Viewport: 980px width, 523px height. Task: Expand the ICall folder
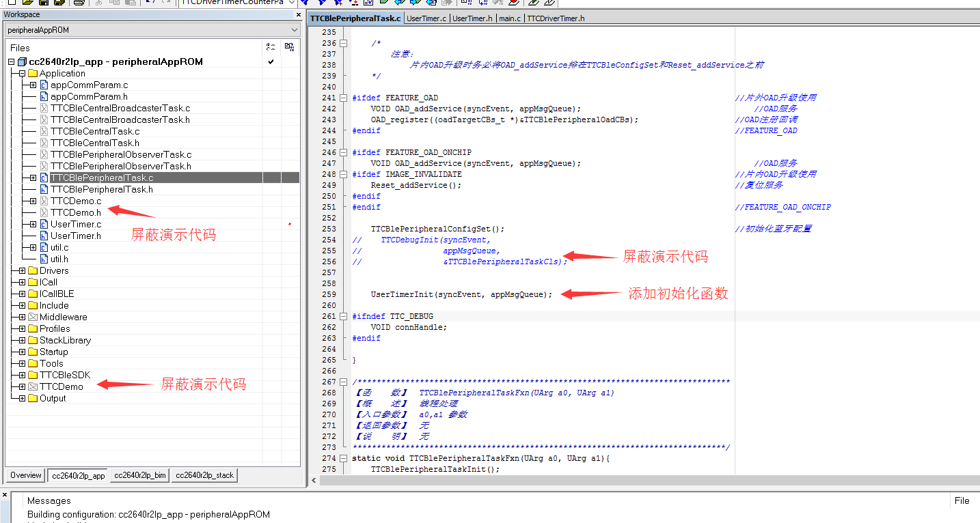[x=22, y=282]
